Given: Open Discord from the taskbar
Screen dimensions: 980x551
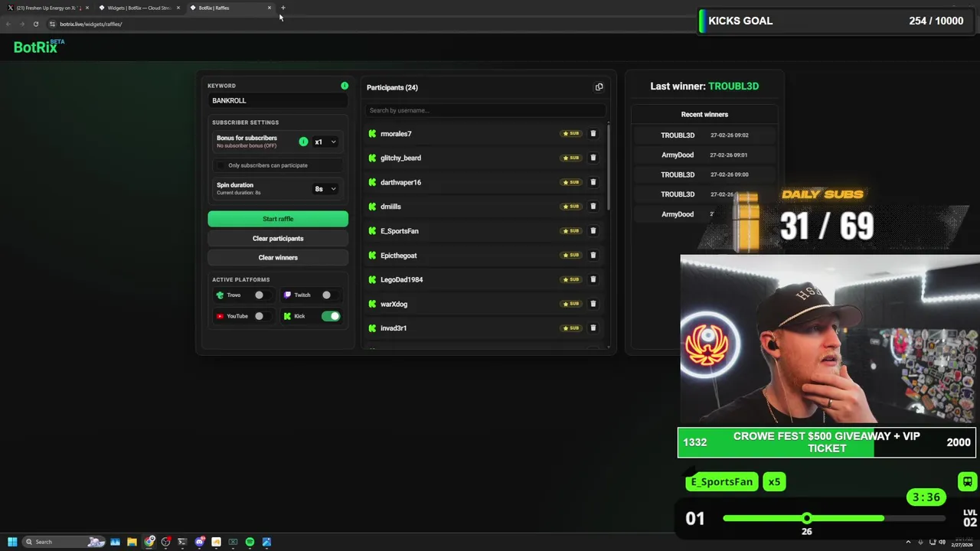Looking at the screenshot, I should (x=199, y=542).
